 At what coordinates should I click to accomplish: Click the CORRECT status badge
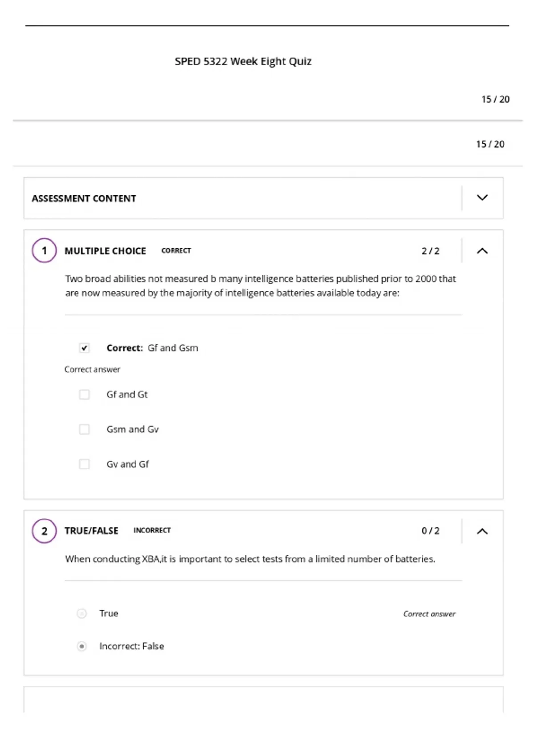(176, 250)
